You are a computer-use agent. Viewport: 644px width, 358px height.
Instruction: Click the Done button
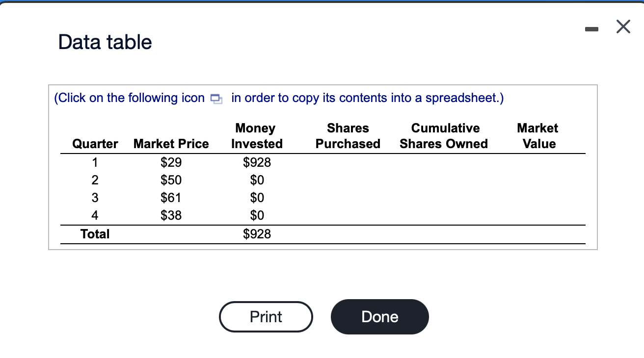click(x=380, y=317)
